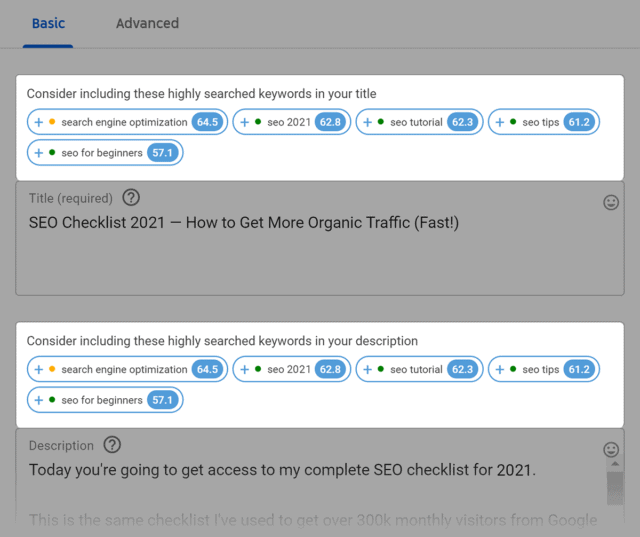
Task: Click plus icon on title 'search engine optimization' keyword
Action: coord(39,122)
